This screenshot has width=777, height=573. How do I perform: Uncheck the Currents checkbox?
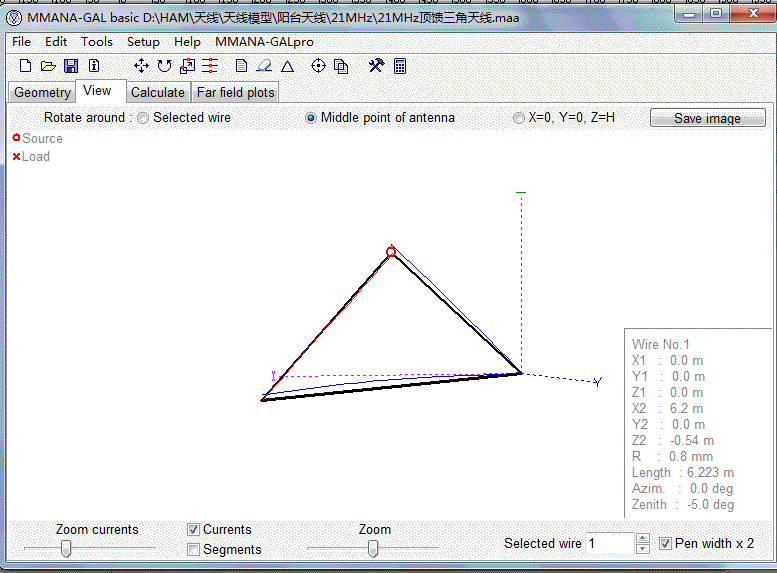pyautogui.click(x=194, y=529)
